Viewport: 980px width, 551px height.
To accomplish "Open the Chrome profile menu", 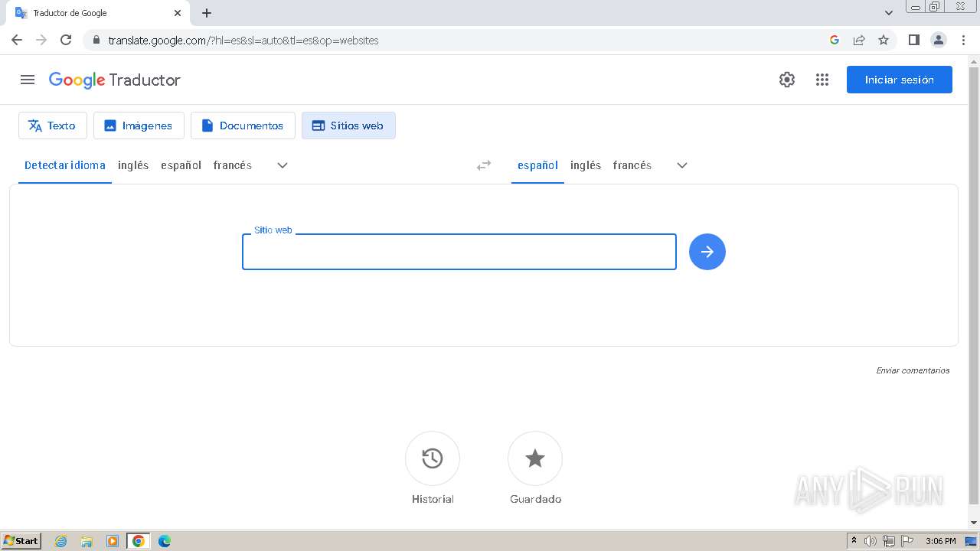I will [x=939, y=40].
